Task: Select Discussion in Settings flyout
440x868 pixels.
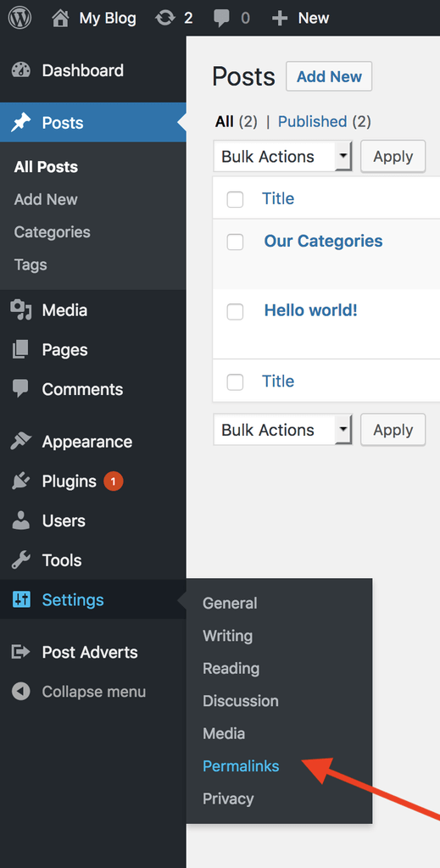Action: coord(241,701)
